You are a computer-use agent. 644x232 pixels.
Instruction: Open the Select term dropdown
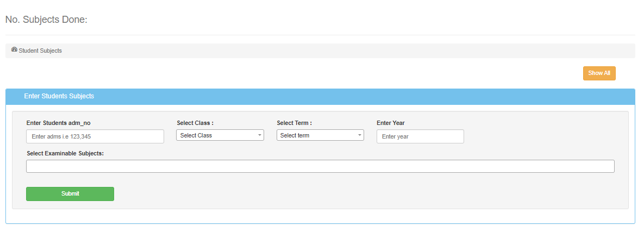(x=320, y=135)
